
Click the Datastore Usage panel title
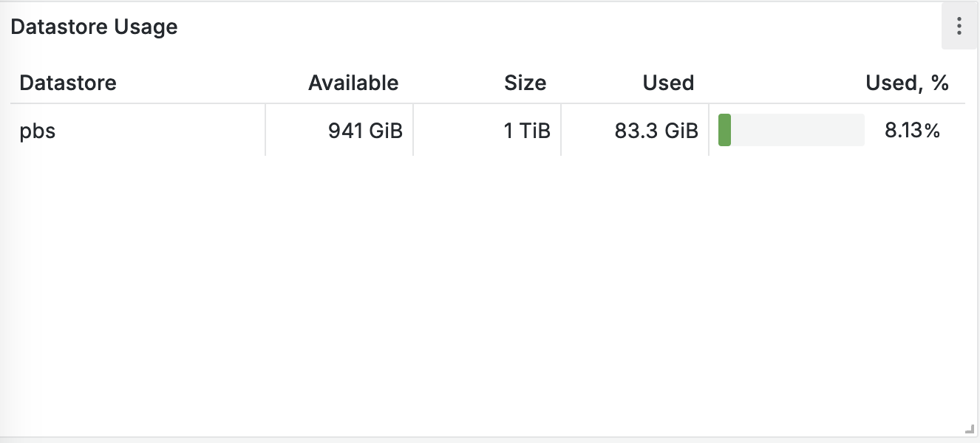95,26
